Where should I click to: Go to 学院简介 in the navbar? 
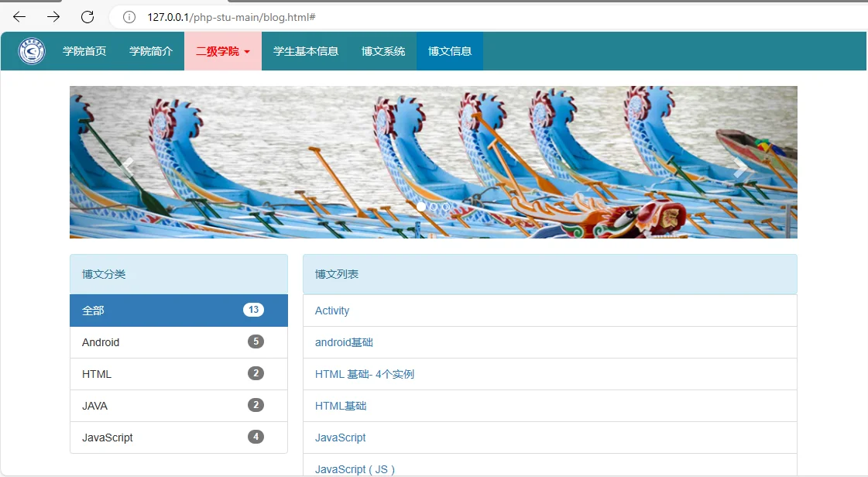click(151, 51)
